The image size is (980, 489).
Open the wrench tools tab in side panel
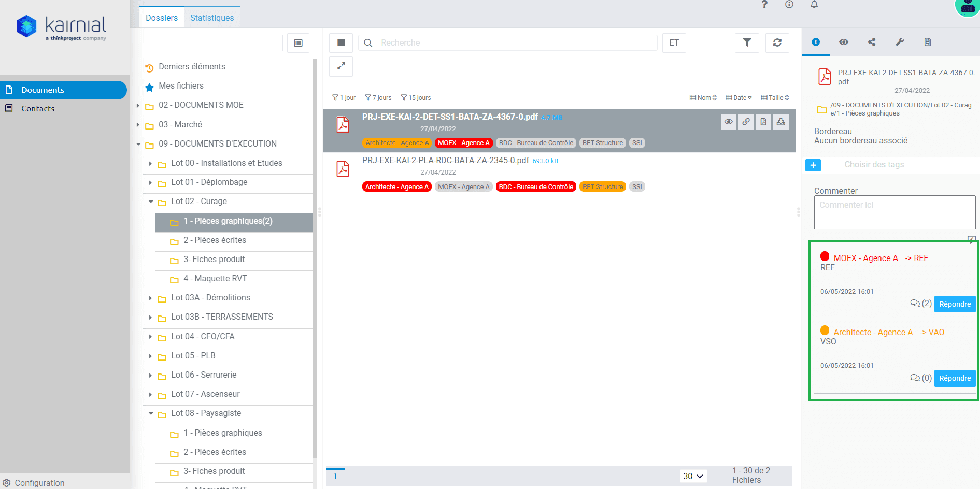900,42
